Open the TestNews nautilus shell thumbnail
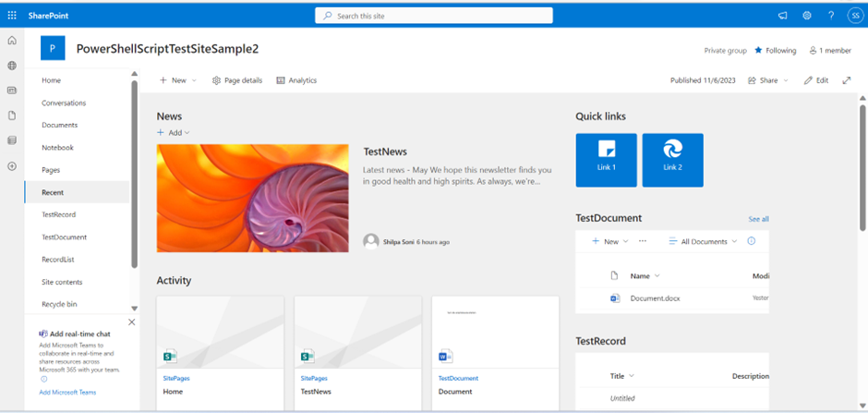 click(252, 198)
